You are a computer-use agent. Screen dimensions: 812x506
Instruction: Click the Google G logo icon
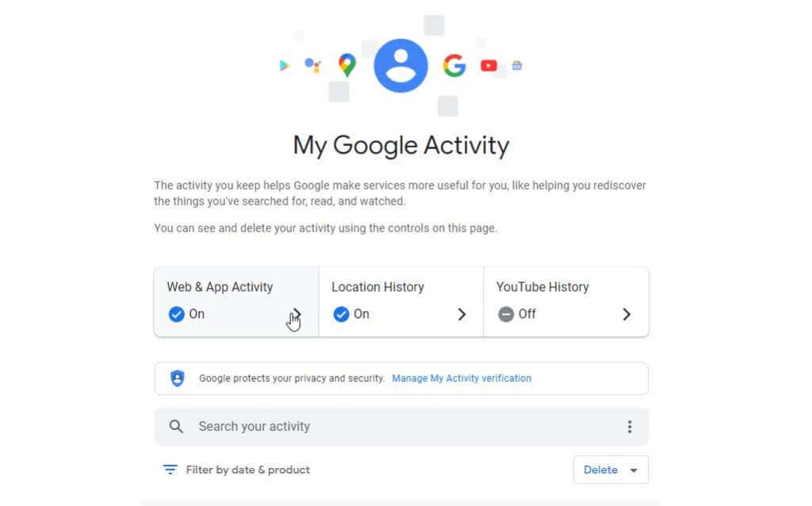(454, 65)
